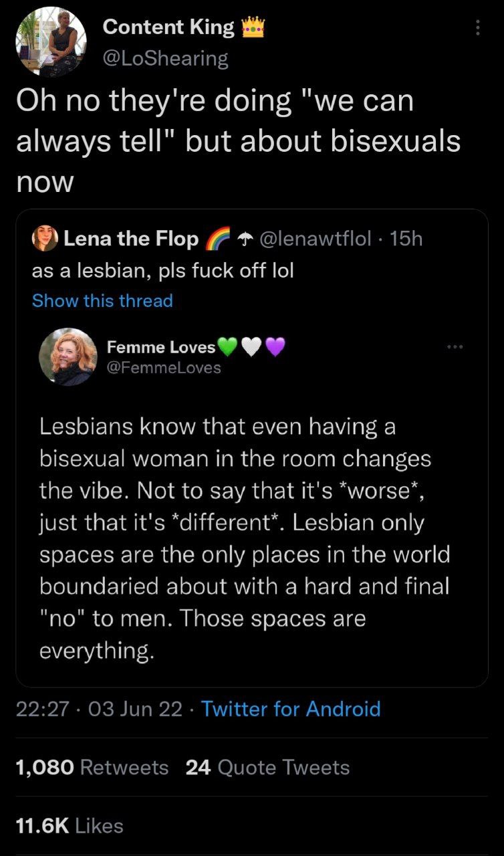Tap Content King's profile avatar
The width and height of the screenshot is (504, 856).
click(51, 41)
